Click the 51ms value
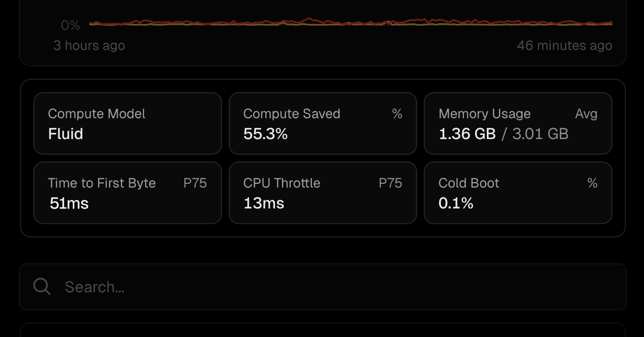 pyautogui.click(x=69, y=203)
